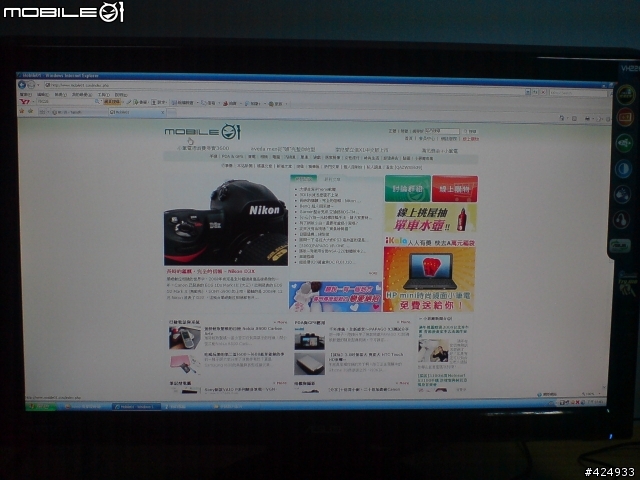640x480 pixels.
Task: Click the IE Home icon in command bar
Action: click(x=562, y=118)
